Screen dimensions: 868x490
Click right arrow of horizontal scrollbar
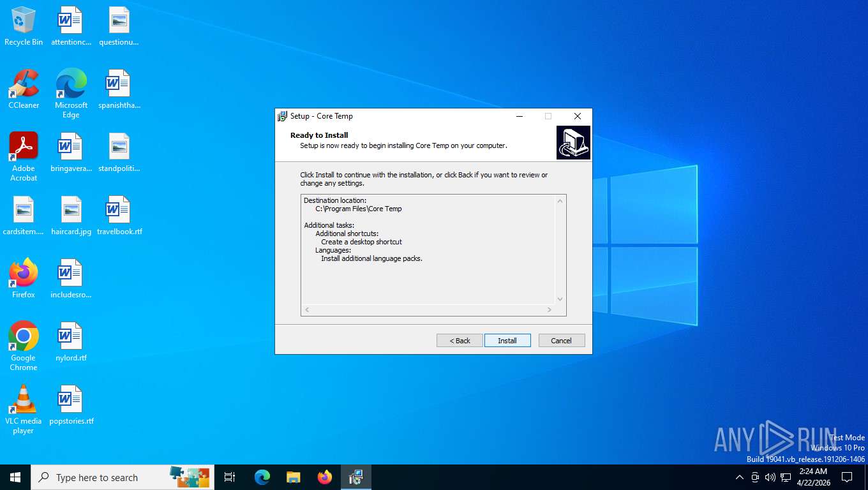pyautogui.click(x=549, y=310)
